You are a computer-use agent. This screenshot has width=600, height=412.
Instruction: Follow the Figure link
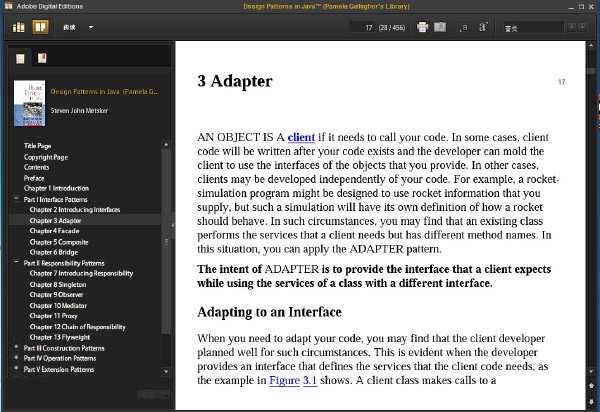pos(284,381)
